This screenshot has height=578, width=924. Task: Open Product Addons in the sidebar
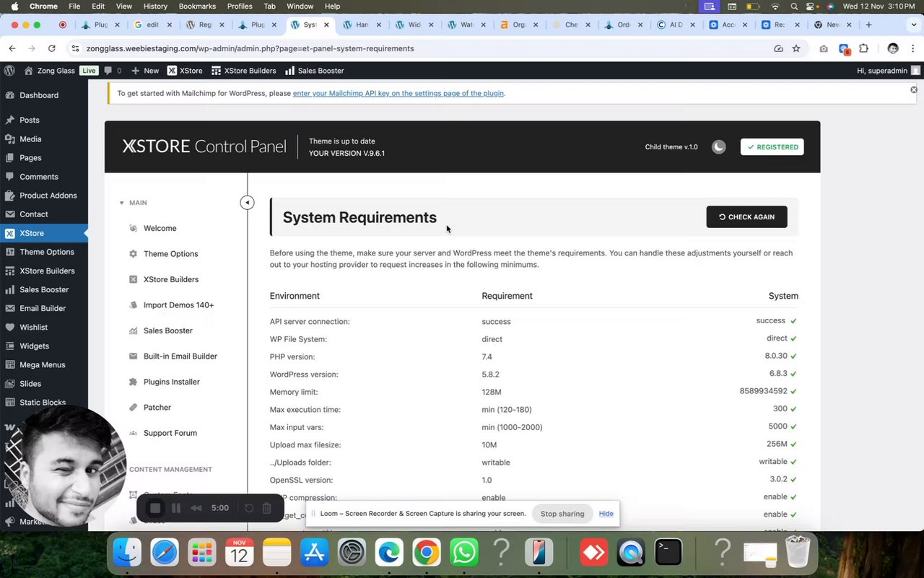(48, 195)
